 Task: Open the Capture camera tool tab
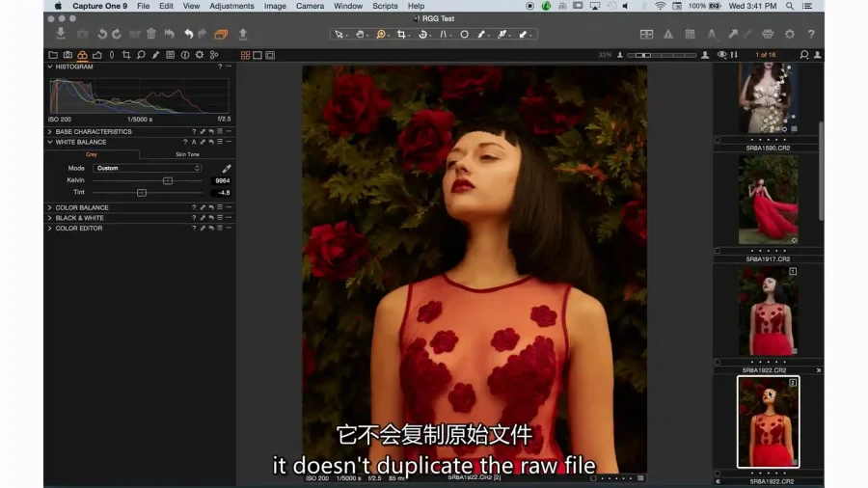point(68,55)
